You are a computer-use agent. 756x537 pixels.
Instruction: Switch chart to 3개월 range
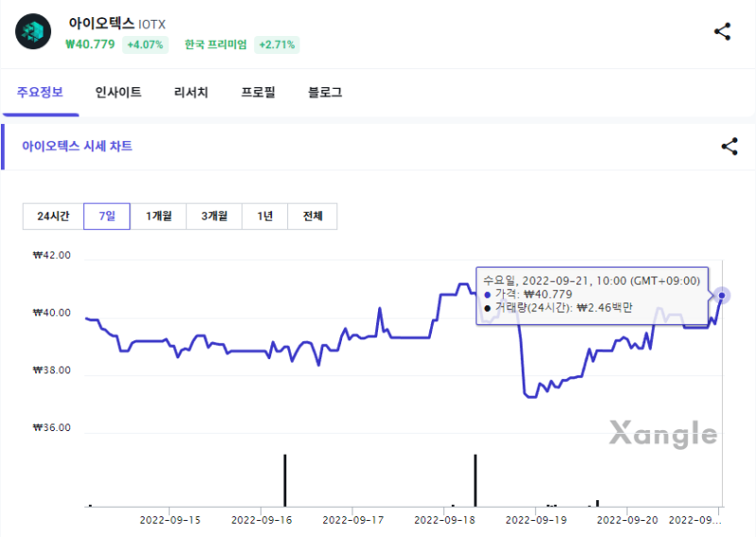pos(215,217)
